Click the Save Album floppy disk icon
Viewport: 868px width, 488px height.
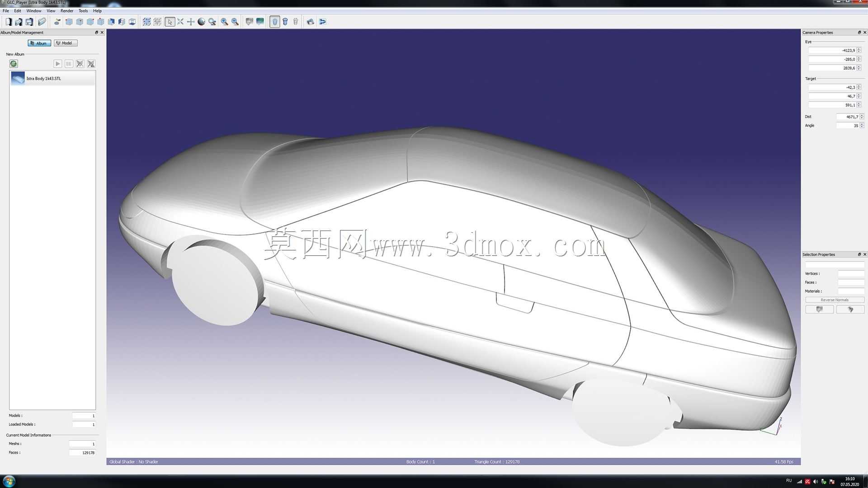(x=29, y=22)
